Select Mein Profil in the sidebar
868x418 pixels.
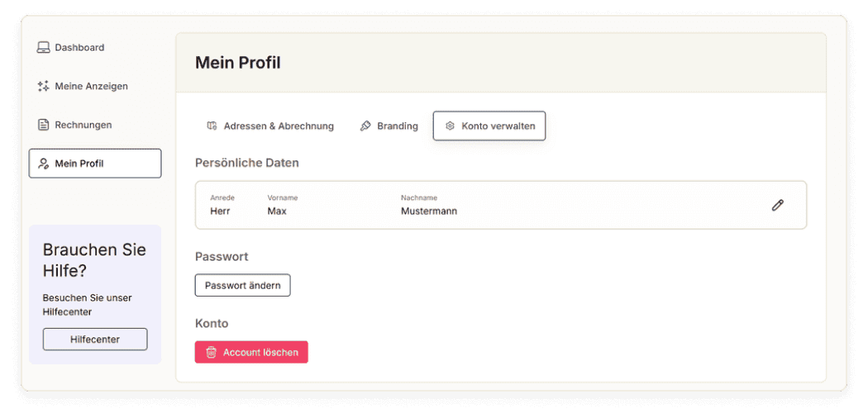click(95, 164)
